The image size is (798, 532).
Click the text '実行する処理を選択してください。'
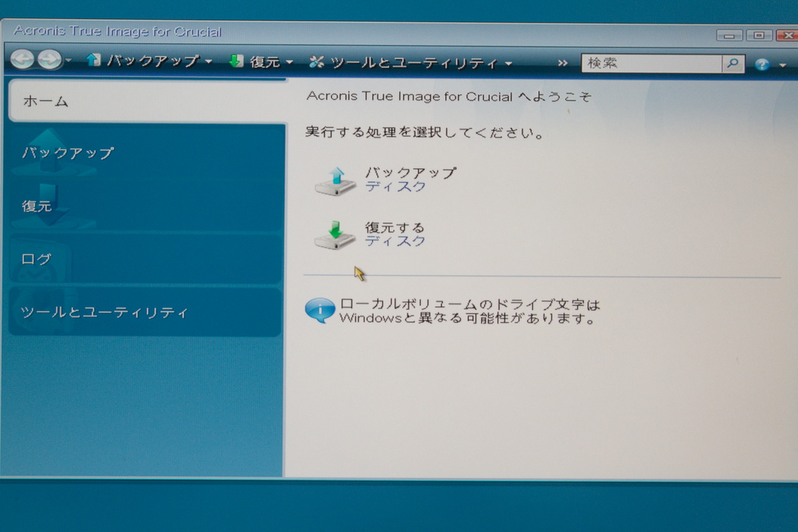point(425,133)
